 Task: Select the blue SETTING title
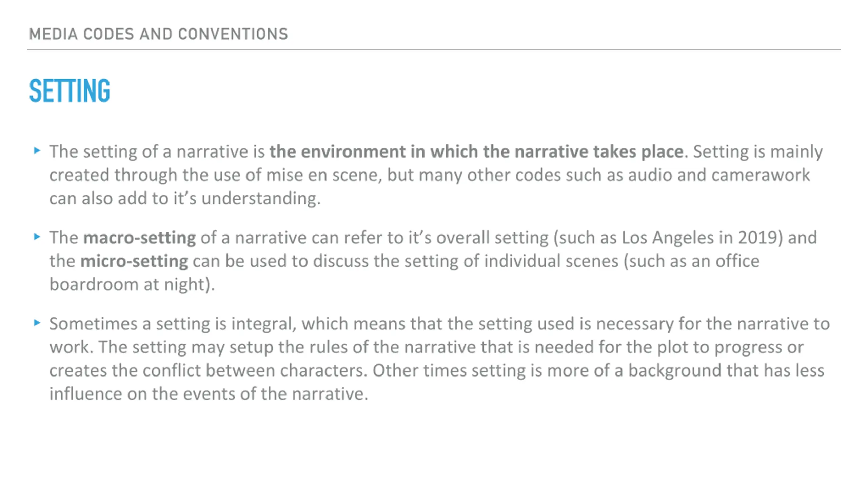[70, 90]
